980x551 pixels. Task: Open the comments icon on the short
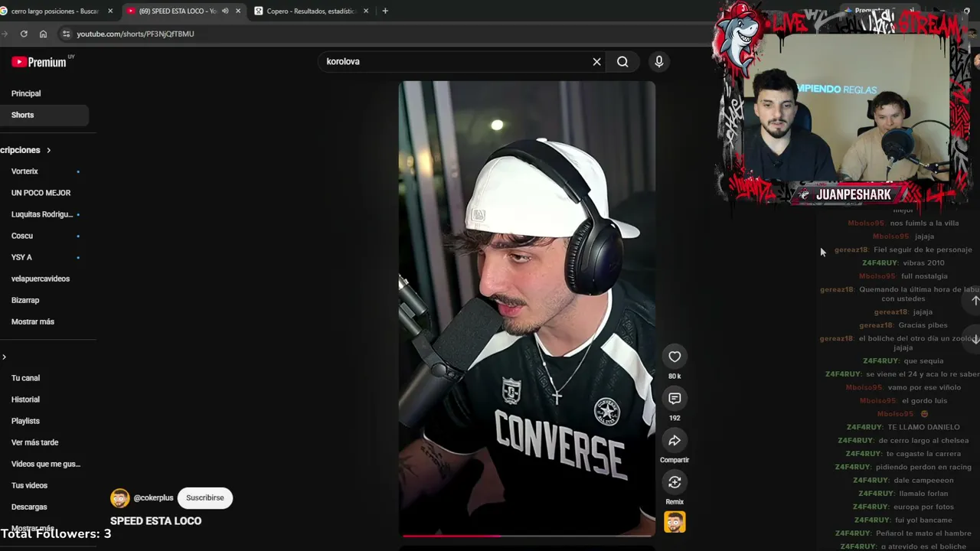click(x=675, y=399)
